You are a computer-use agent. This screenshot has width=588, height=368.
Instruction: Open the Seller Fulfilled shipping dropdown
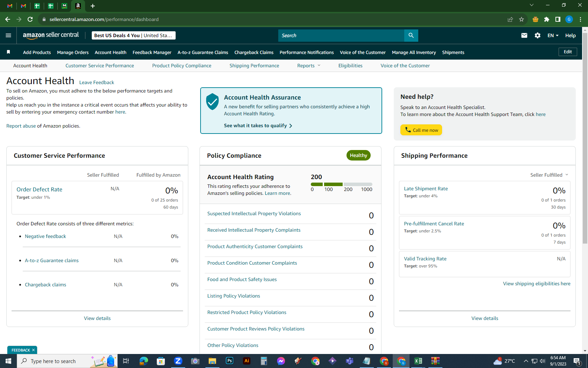tap(549, 175)
